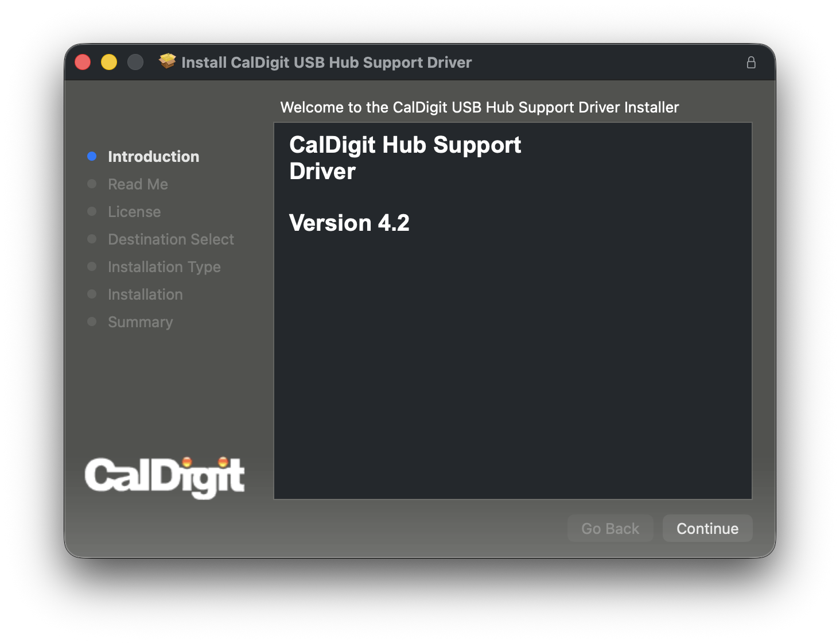Click the CalDigit logo in the sidebar
The width and height of the screenshot is (840, 643).
(x=165, y=477)
